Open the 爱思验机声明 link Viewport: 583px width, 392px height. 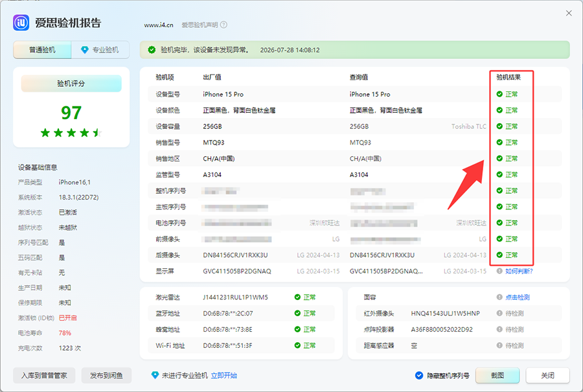coord(200,25)
